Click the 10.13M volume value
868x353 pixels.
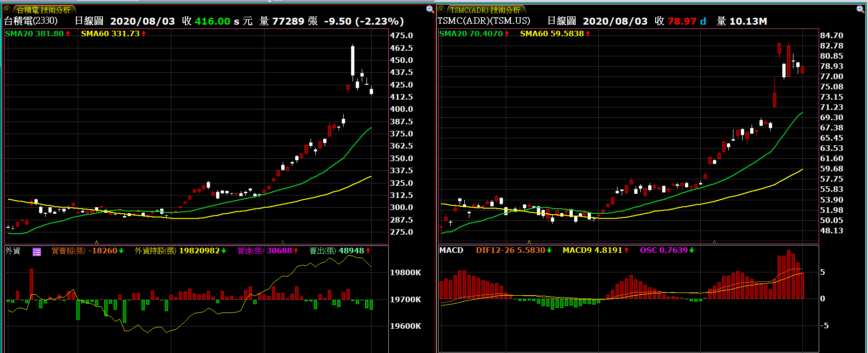pyautogui.click(x=748, y=21)
